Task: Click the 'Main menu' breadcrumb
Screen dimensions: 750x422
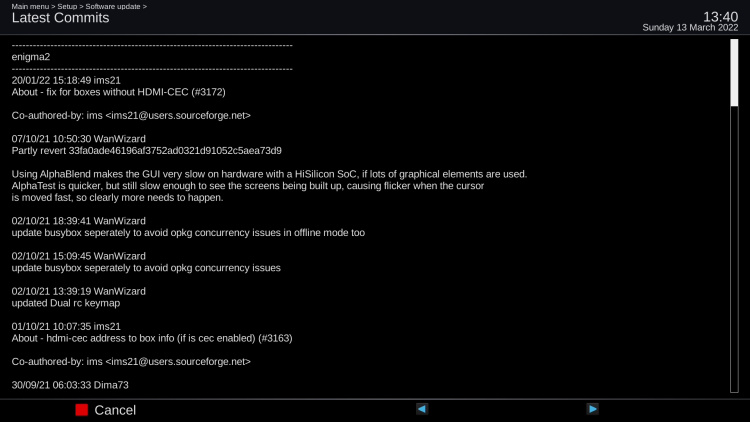Action: pyautogui.click(x=30, y=6)
